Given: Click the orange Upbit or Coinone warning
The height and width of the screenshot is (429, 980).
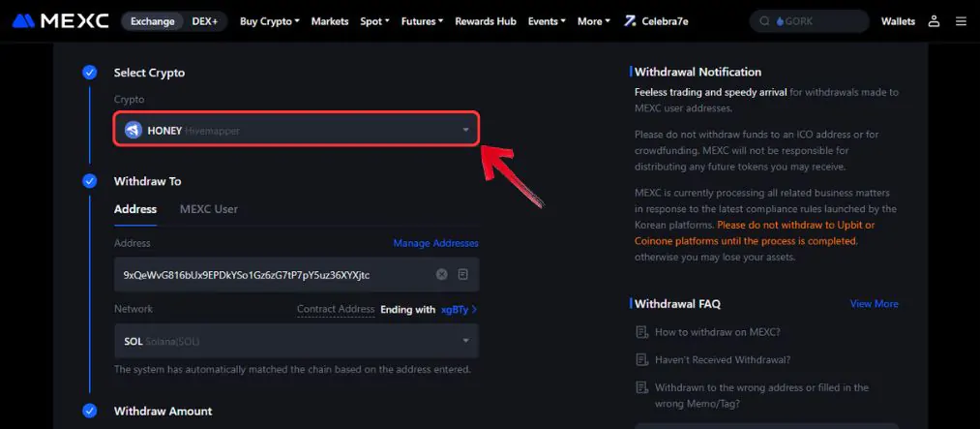Looking at the screenshot, I should [x=755, y=232].
